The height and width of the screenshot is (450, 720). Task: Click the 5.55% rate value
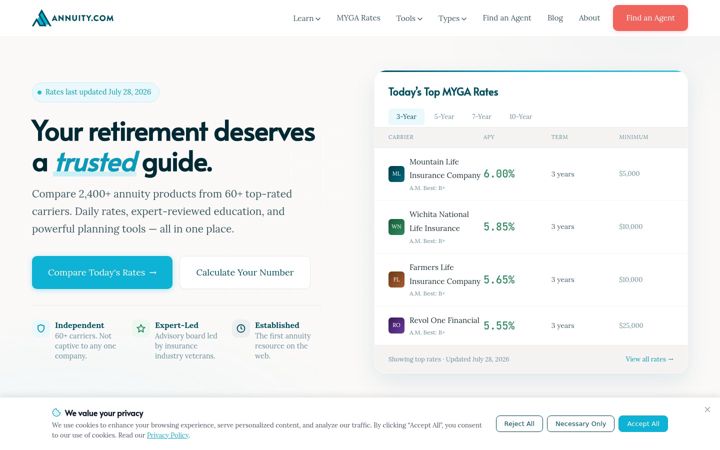tap(499, 326)
